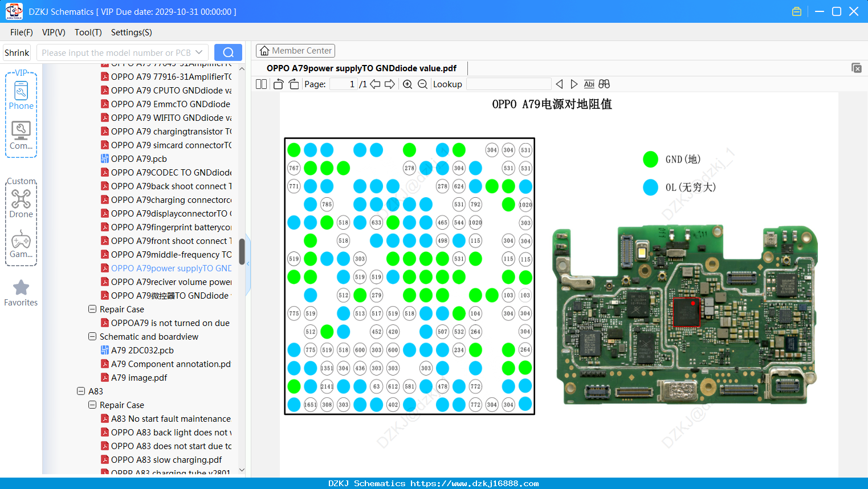The image size is (868, 489).
Task: Open the website link in status bar
Action: click(474, 483)
